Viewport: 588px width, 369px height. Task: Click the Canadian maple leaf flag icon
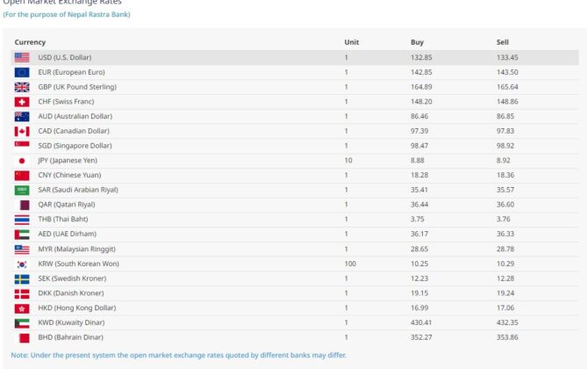pyautogui.click(x=22, y=131)
